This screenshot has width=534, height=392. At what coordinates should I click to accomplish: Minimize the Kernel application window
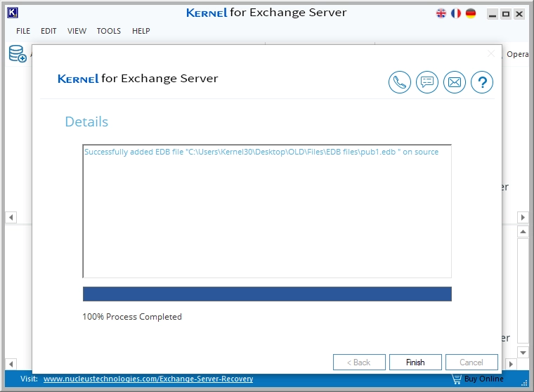[493, 14]
